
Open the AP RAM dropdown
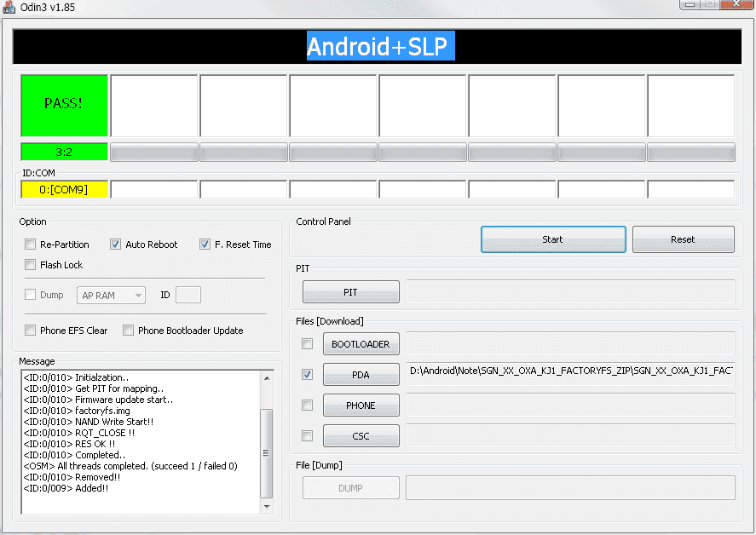point(111,295)
